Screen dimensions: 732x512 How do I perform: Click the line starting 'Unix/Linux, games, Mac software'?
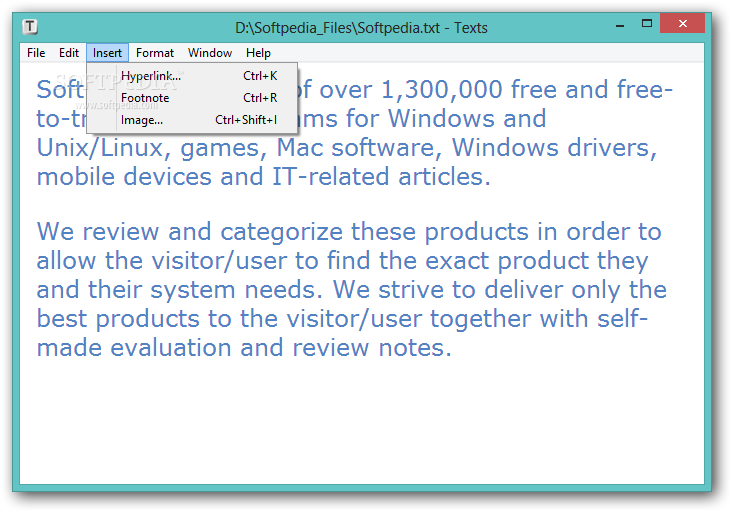347,148
